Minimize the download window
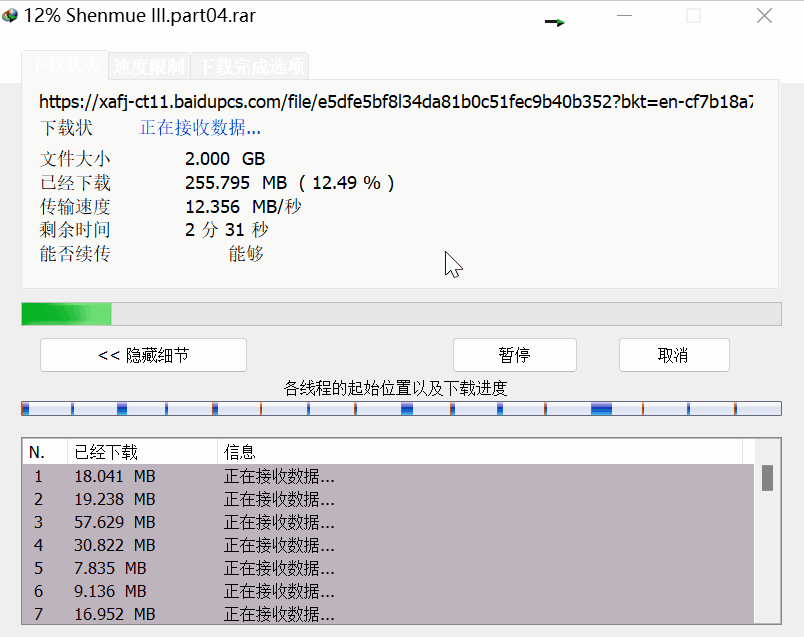804x637 pixels. click(x=624, y=16)
